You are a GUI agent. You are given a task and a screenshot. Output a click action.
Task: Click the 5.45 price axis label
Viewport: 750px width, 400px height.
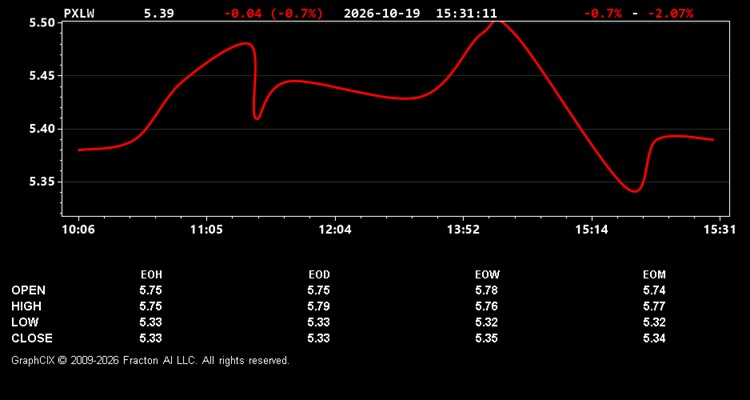click(x=40, y=76)
